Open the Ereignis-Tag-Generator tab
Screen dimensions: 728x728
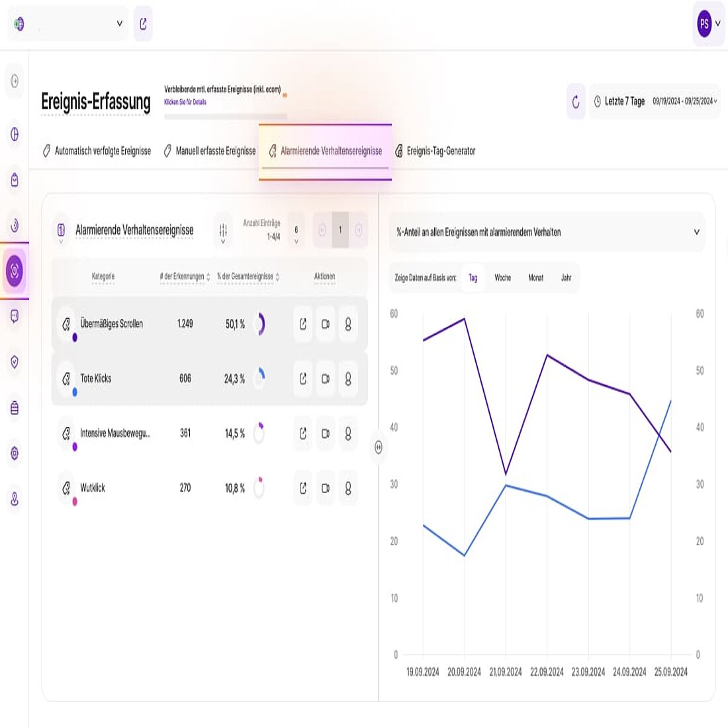(x=435, y=151)
